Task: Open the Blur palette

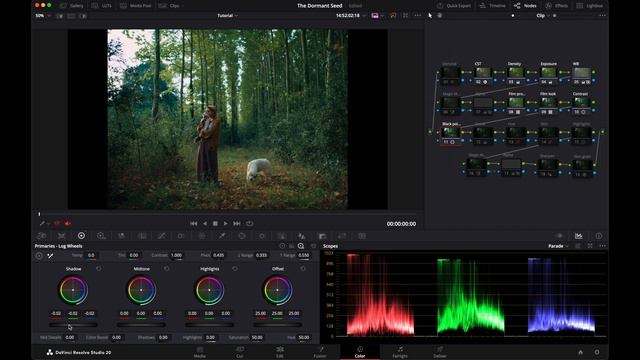Action: pyautogui.click(x=302, y=236)
